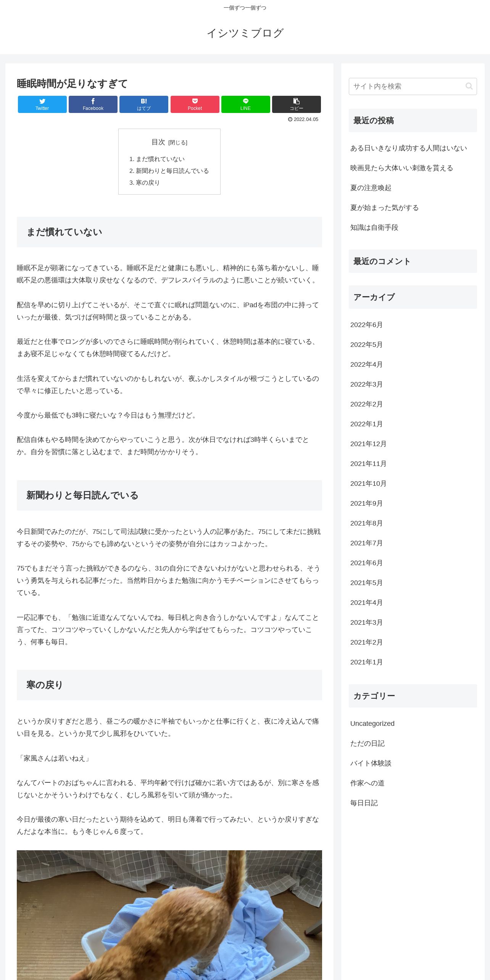Jump to 寒の戻り in the table of contents
The image size is (490, 980).
(x=148, y=182)
